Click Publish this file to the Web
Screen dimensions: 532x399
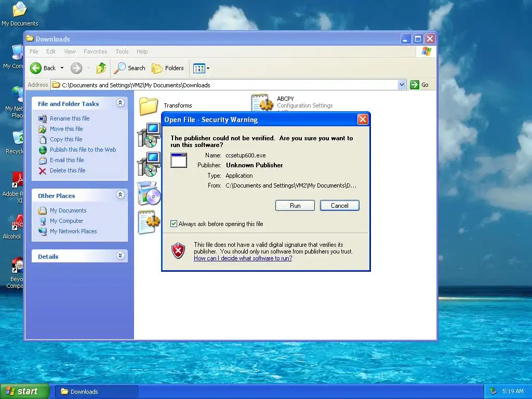pyautogui.click(x=83, y=150)
